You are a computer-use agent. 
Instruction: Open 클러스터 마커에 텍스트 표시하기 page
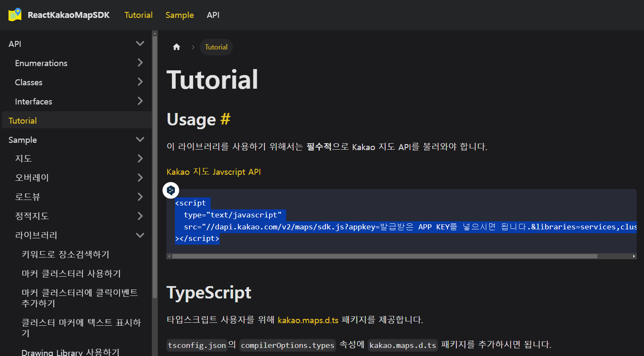coord(81,327)
